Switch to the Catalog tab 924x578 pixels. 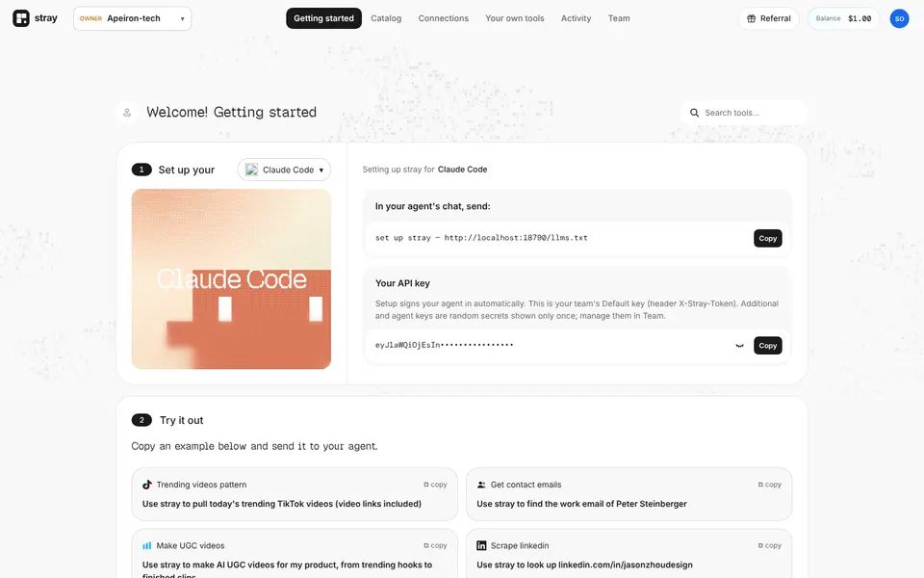point(386,18)
